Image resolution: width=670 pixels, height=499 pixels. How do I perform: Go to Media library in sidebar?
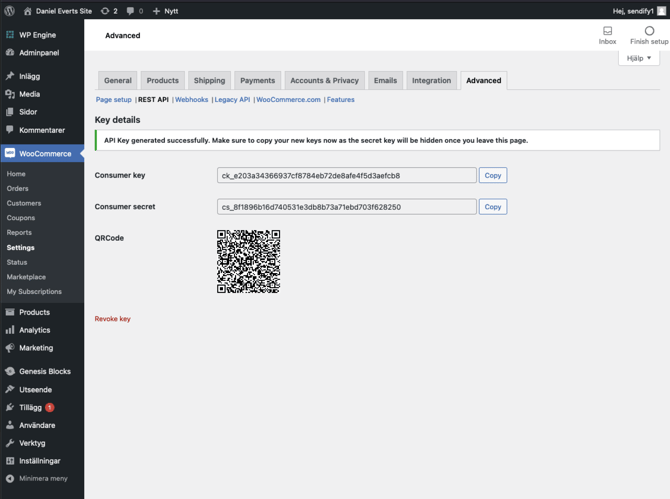pos(29,94)
